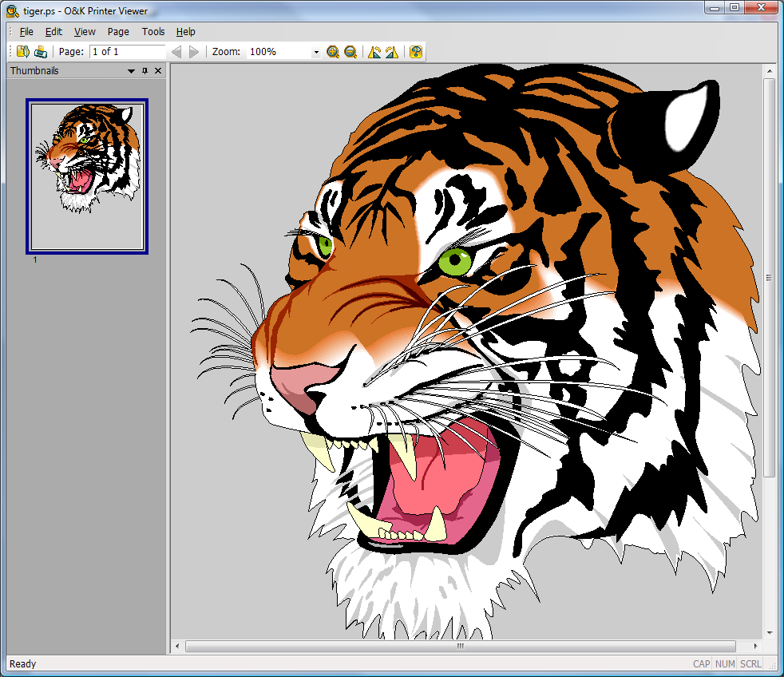Open the Help question mark icon

416,52
